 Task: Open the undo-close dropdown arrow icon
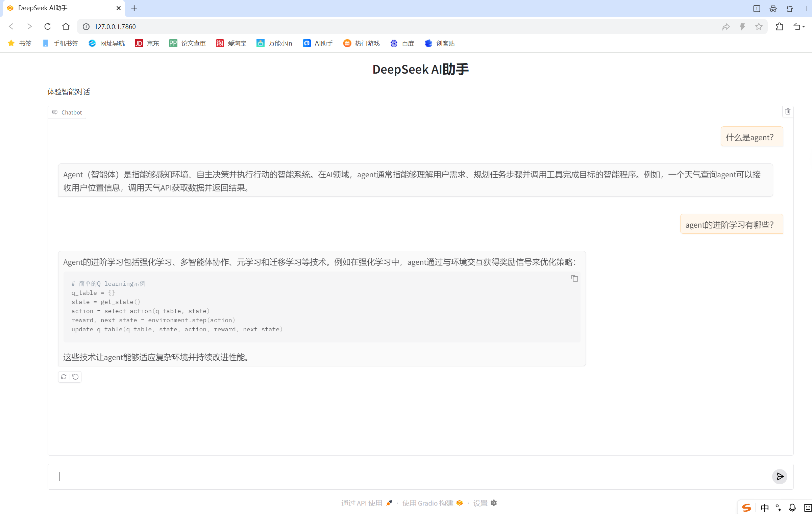pyautogui.click(x=799, y=27)
